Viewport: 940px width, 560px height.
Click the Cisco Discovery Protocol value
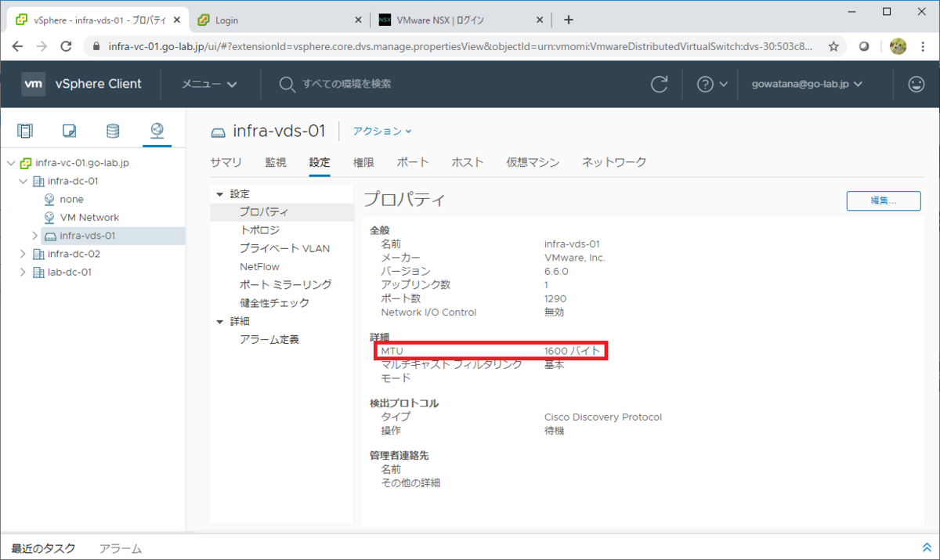click(x=603, y=417)
